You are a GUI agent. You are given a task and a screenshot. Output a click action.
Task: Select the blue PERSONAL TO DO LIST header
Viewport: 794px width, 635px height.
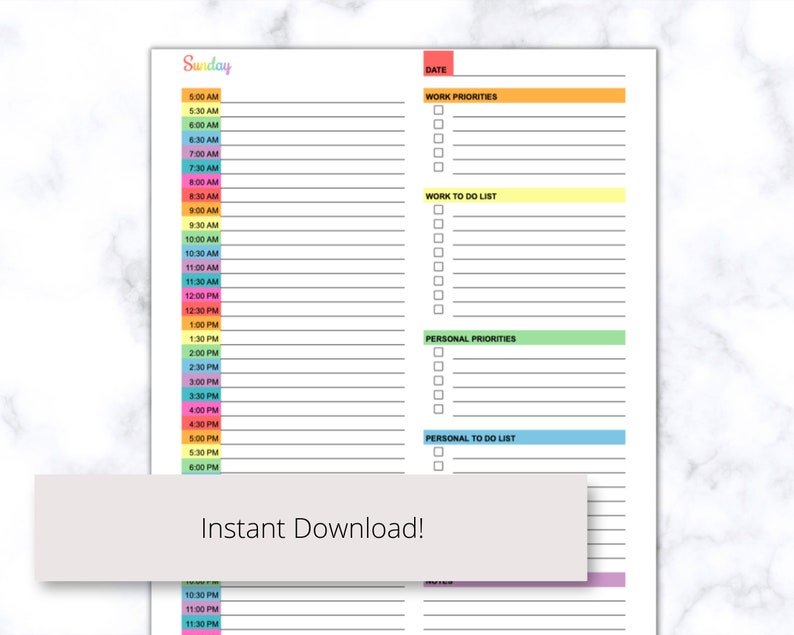(524, 438)
